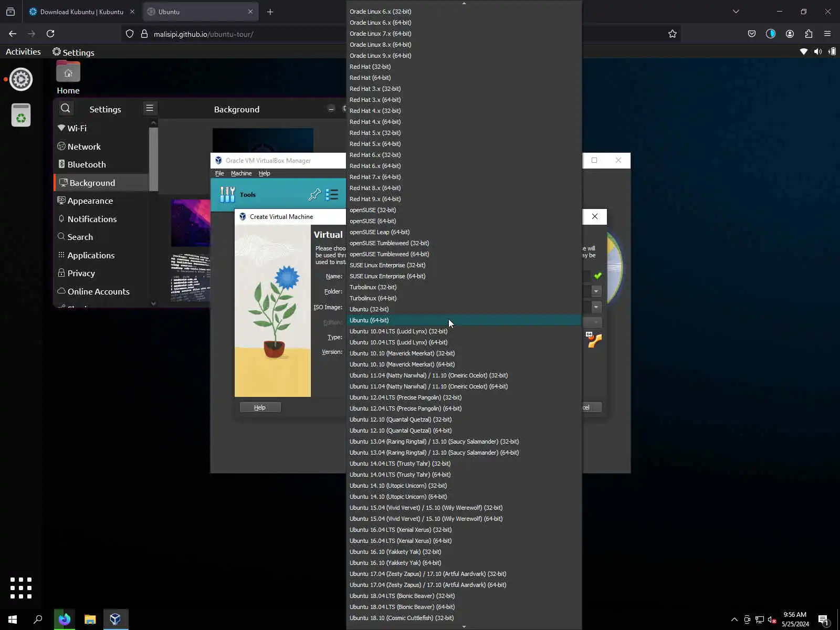Screen dimensions: 840x630
Task: Select Oracle Linux 9.x (64-bit)
Action: point(464,56)
